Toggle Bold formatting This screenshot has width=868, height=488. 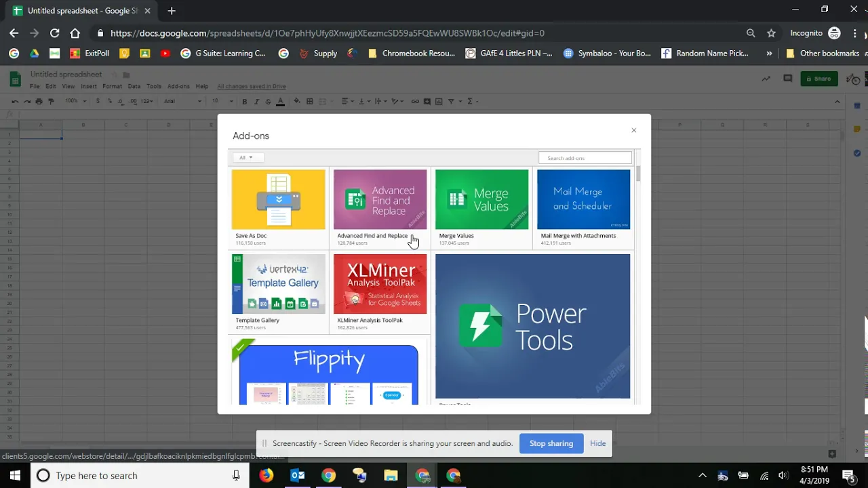click(x=245, y=101)
